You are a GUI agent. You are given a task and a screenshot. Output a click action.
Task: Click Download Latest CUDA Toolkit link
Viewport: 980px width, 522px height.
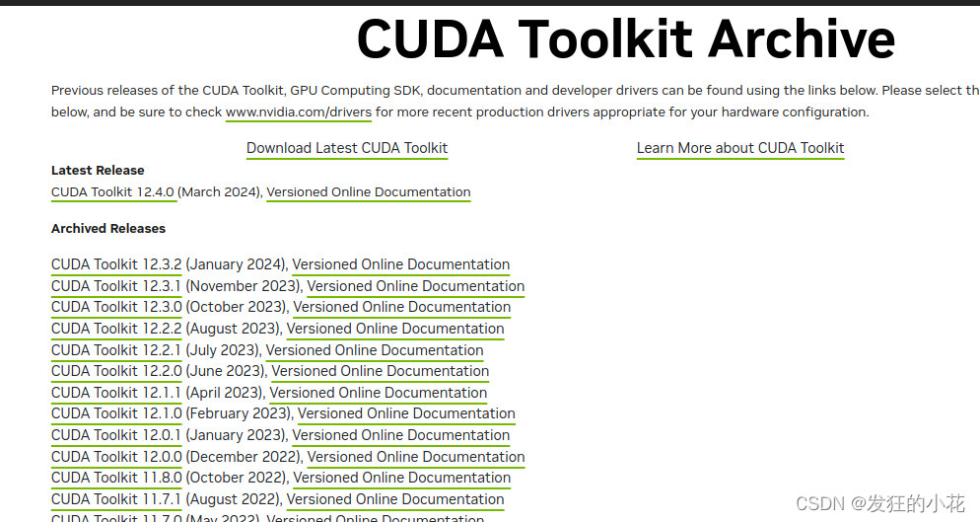click(x=347, y=148)
